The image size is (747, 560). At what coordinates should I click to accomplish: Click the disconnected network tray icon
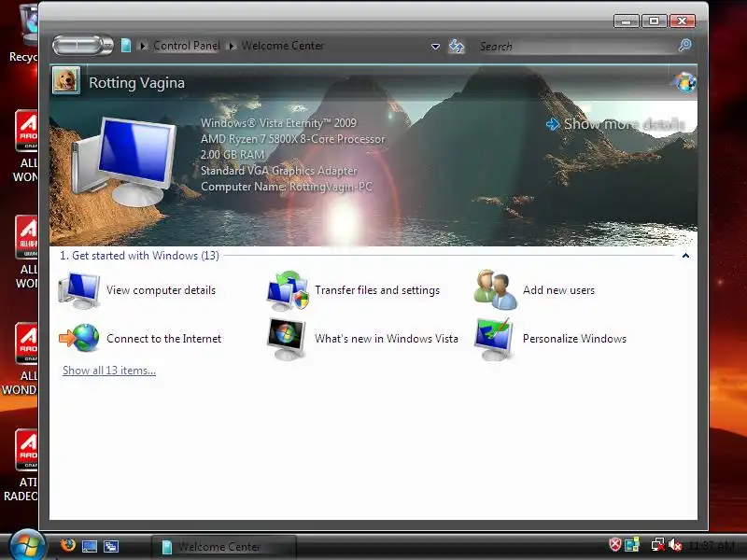point(657,544)
